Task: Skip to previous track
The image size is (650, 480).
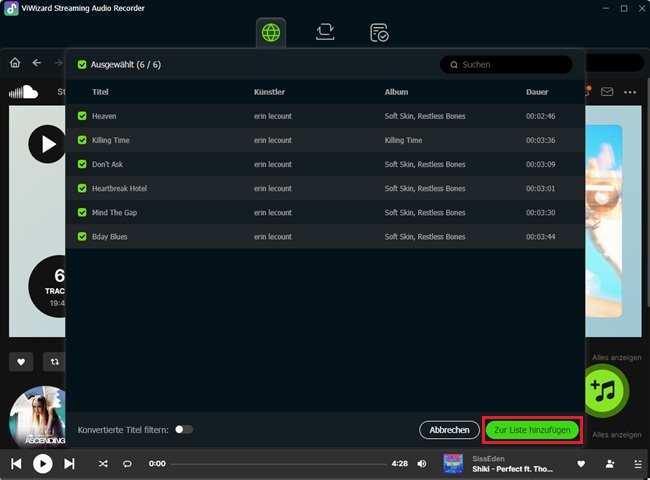Action: [x=16, y=464]
